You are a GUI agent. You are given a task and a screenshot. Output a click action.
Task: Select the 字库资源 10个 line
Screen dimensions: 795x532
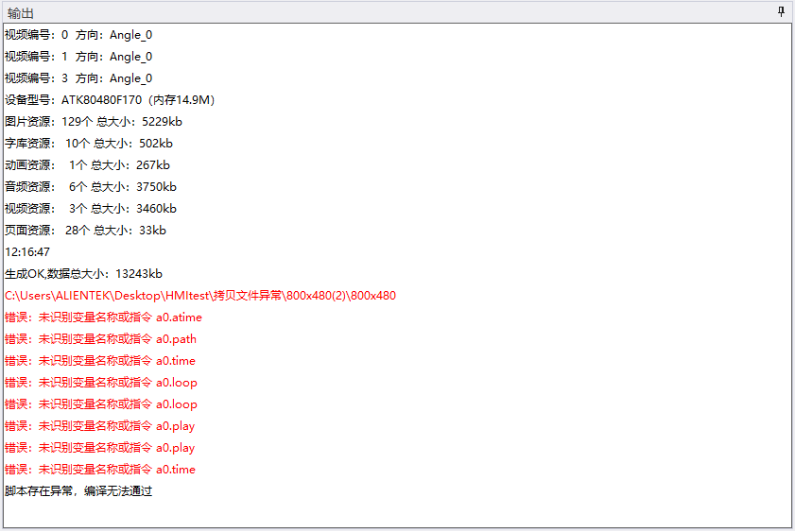pyautogui.click(x=89, y=144)
